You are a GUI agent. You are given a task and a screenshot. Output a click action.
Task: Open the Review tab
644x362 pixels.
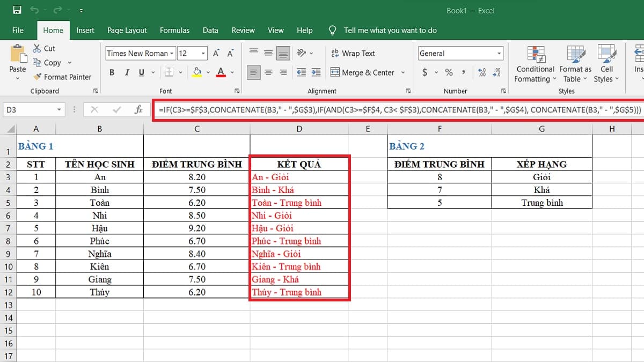pos(243,31)
